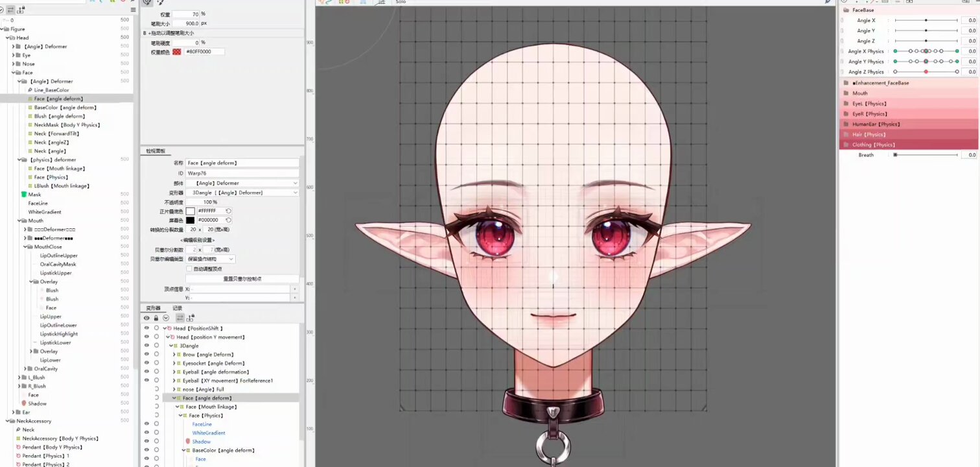
Task: Collapse the Mouth folder in parts
Action: point(19,221)
